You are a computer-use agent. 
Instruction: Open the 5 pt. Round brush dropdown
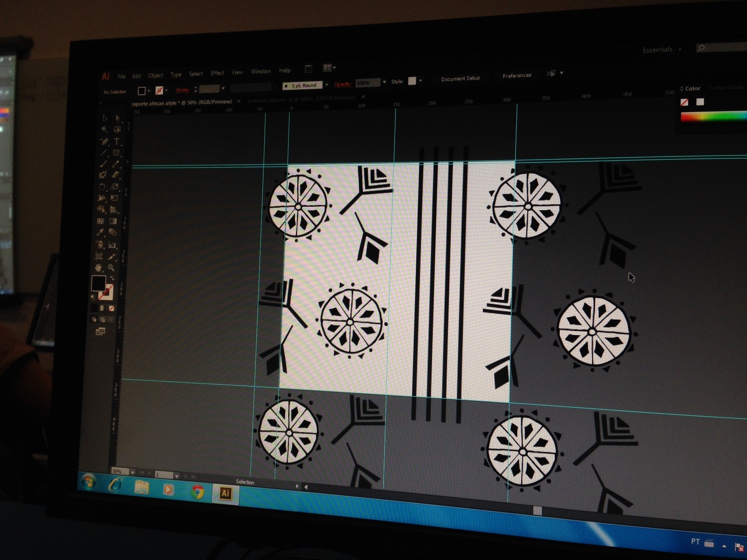coord(326,85)
